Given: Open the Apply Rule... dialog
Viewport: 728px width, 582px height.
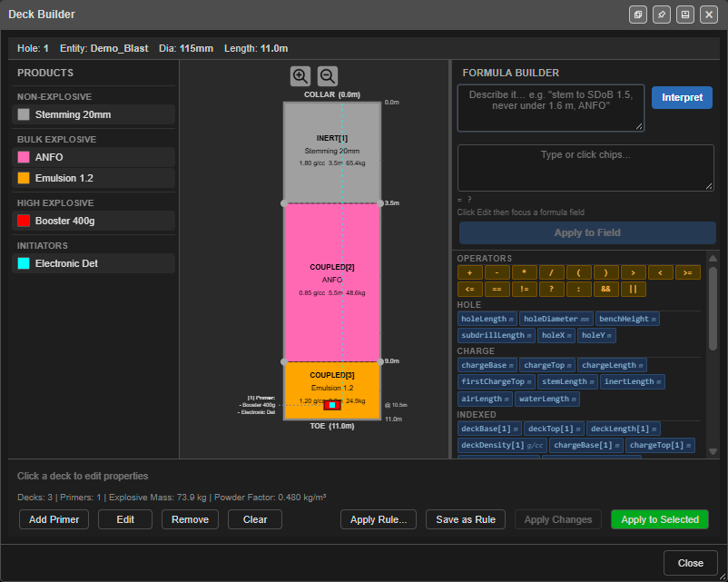Looking at the screenshot, I should tap(379, 519).
